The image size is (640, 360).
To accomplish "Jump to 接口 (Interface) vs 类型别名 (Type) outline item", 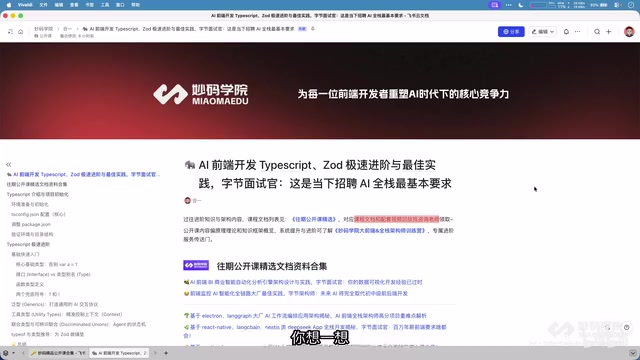I will (x=53, y=274).
